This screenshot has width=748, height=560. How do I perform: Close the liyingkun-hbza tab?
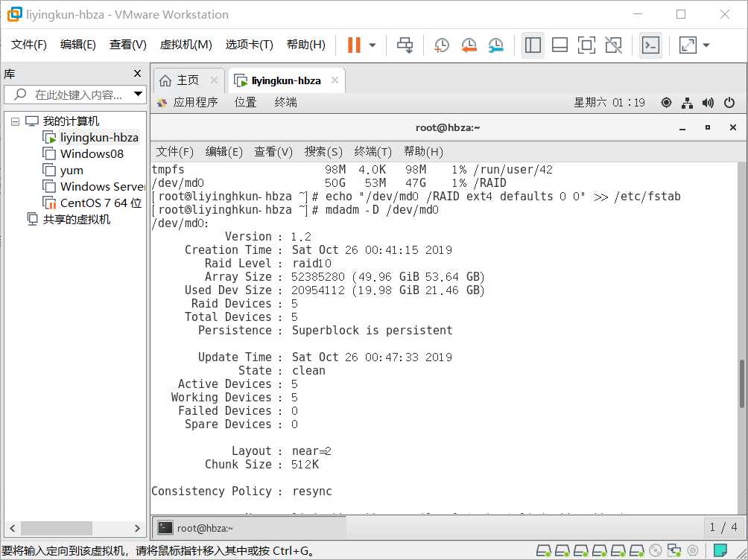335,80
